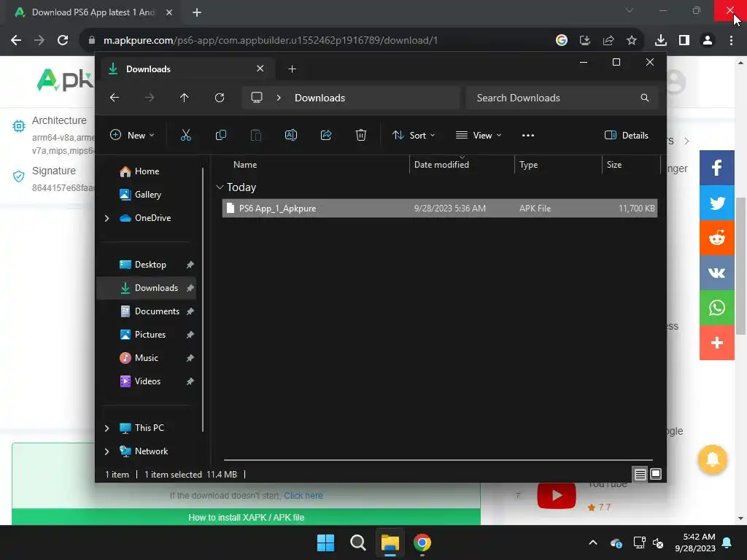Image resolution: width=747 pixels, height=560 pixels.
Task: Click the Share icon in Explorer toolbar
Action: 326,135
